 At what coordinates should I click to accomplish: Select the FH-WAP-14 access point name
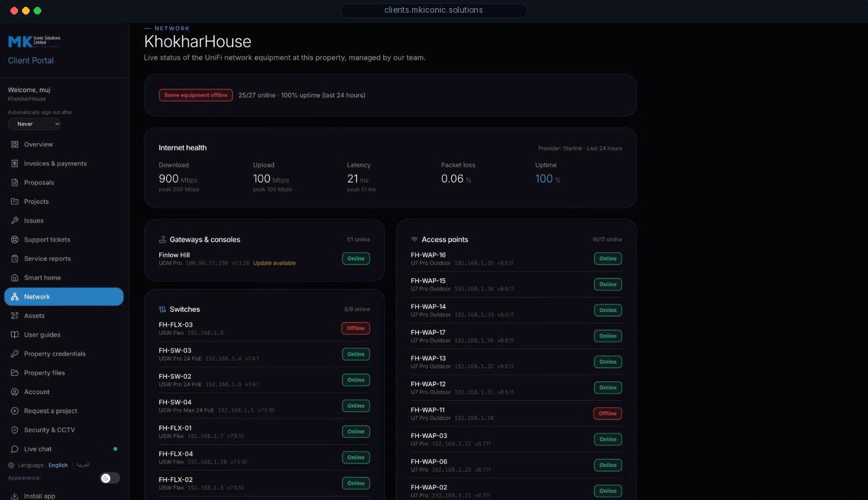point(428,307)
